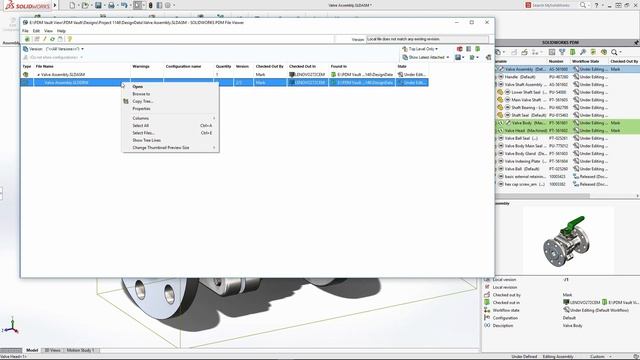Click the Select cursor tool in SOLIDWORKS toolbar

pyautogui.click(x=138, y=5)
